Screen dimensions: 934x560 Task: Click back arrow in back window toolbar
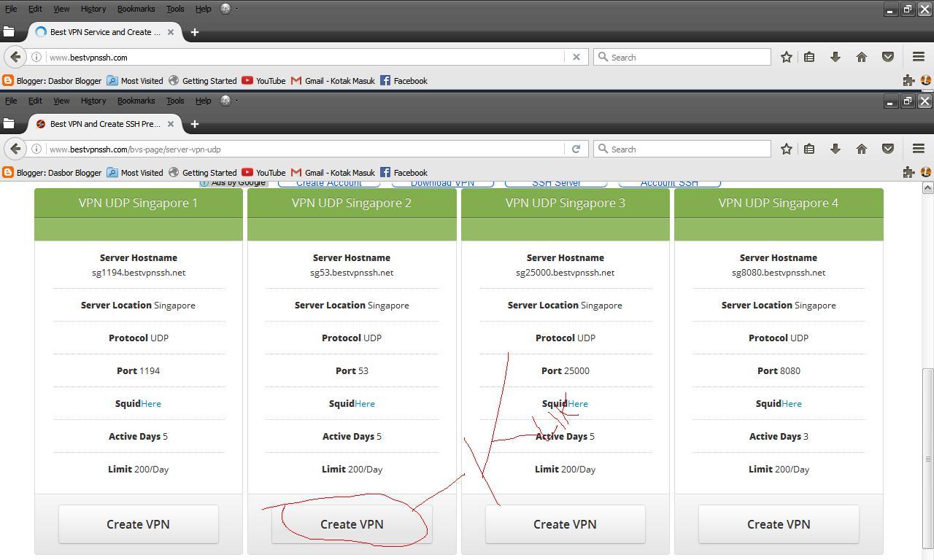tap(15, 57)
